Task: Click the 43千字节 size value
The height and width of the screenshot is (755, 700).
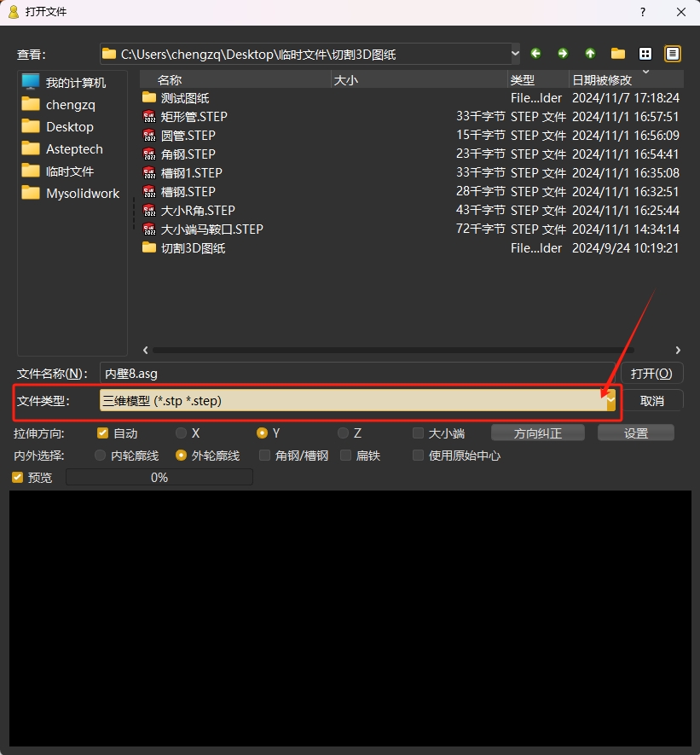Action: tap(480, 210)
